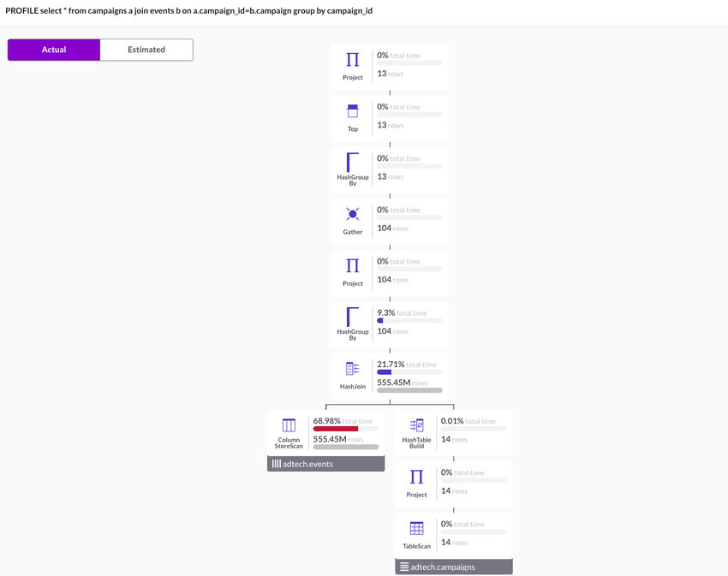
Task: Click the HashJoin 21.71% time bar
Action: pyautogui.click(x=385, y=372)
